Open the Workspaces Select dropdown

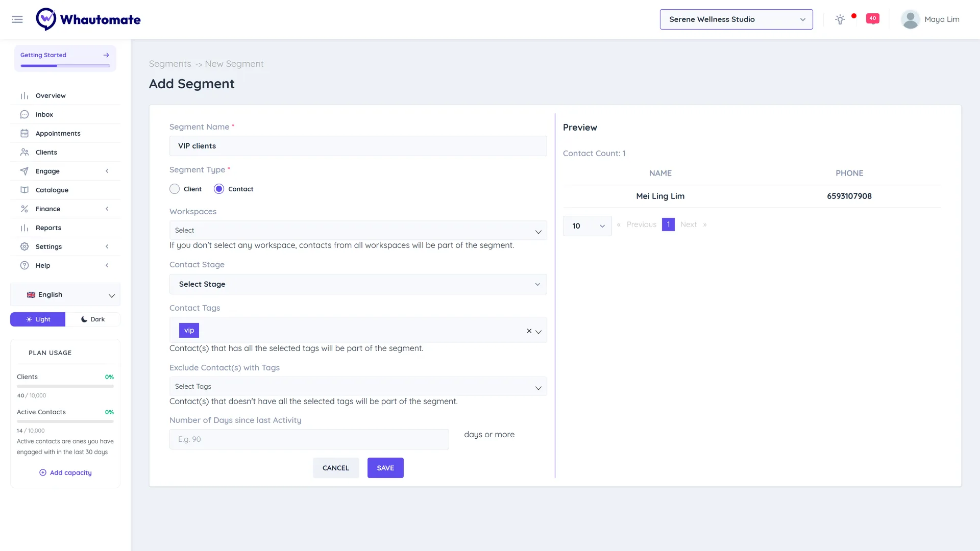(x=358, y=230)
